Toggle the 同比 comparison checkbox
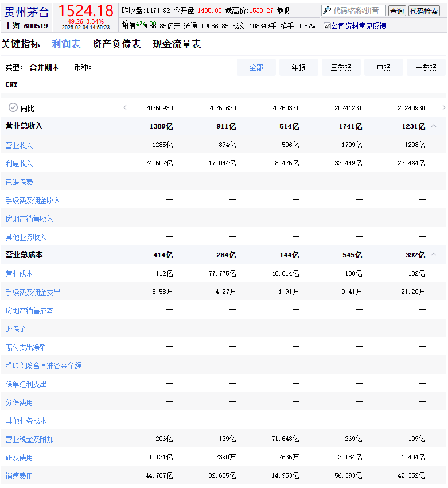 pyautogui.click(x=13, y=108)
